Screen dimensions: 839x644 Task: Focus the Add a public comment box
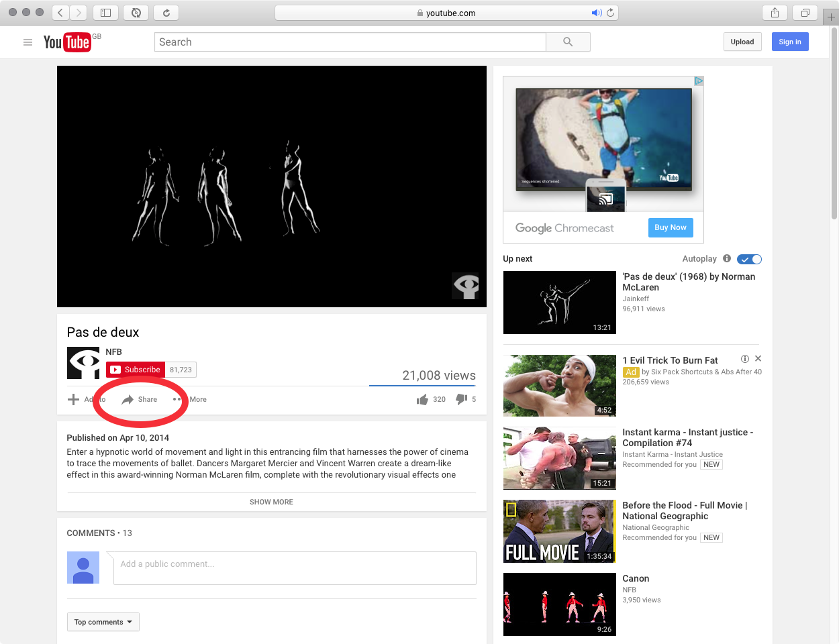(295, 568)
